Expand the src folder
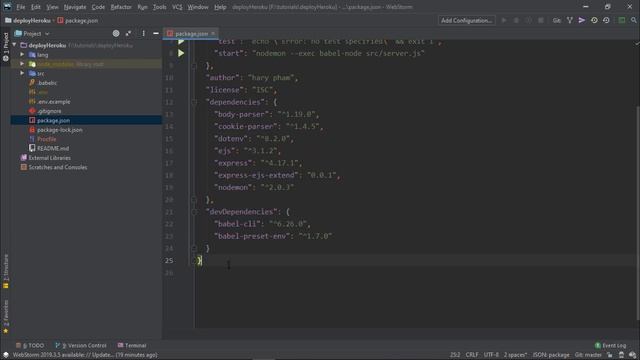Viewport: 640px width, 360px height. point(22,73)
